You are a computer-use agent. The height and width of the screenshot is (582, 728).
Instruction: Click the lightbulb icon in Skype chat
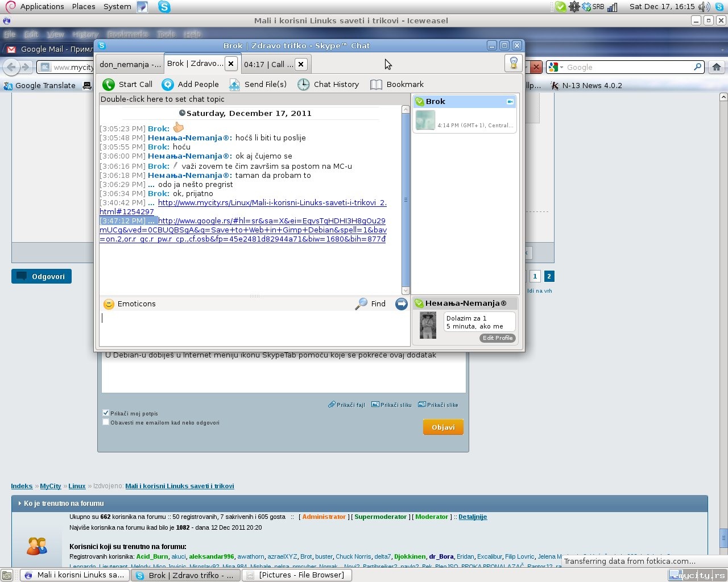tap(514, 63)
